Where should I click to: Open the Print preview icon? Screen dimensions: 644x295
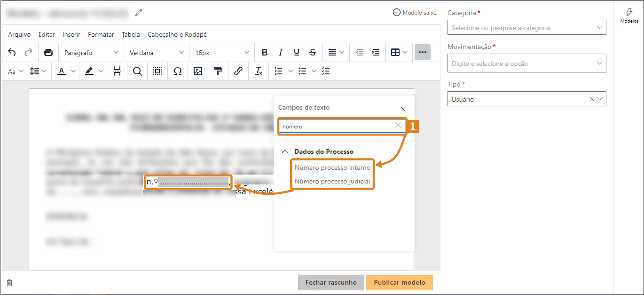point(48,52)
